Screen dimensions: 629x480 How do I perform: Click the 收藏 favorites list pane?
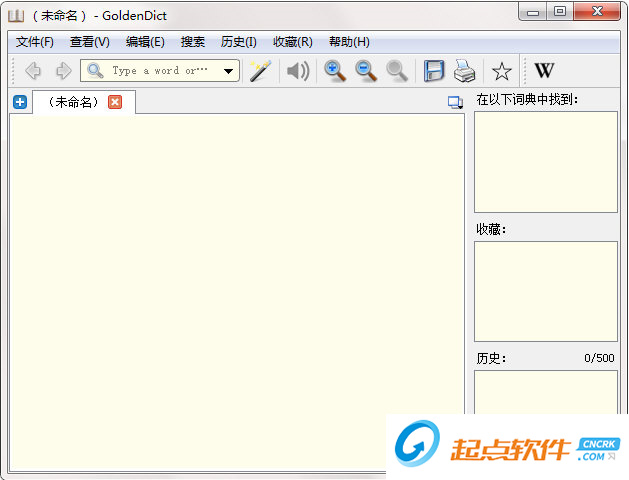point(546,292)
